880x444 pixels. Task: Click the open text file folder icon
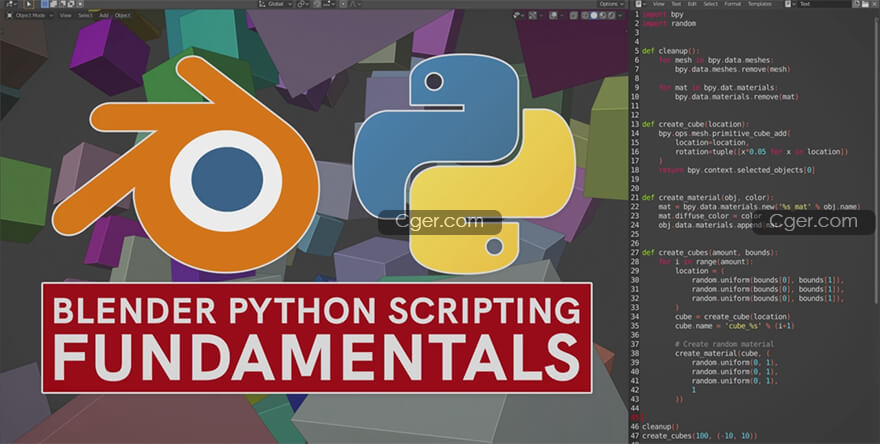(865, 4)
